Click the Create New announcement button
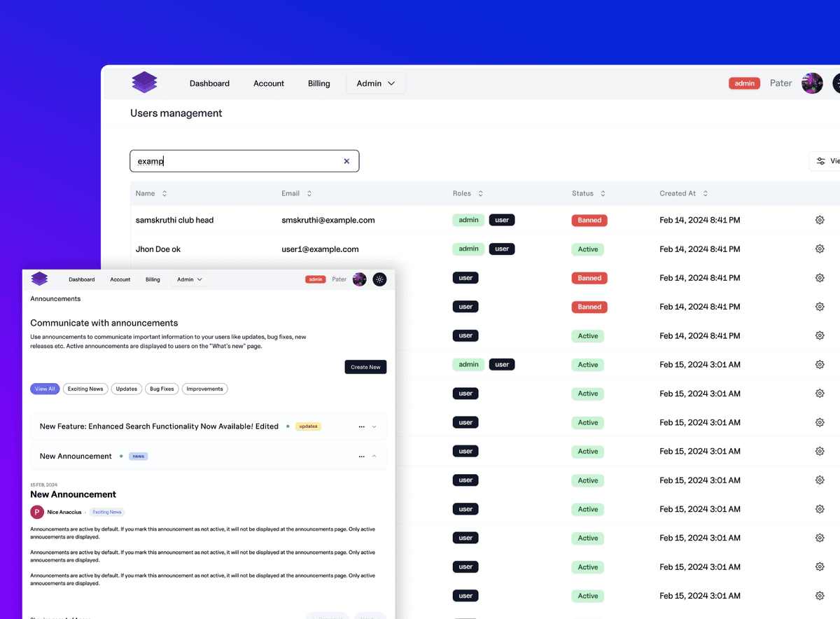 click(x=365, y=367)
